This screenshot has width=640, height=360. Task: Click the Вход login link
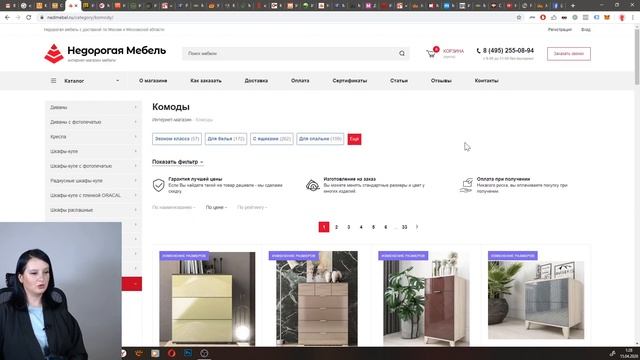pyautogui.click(x=586, y=29)
